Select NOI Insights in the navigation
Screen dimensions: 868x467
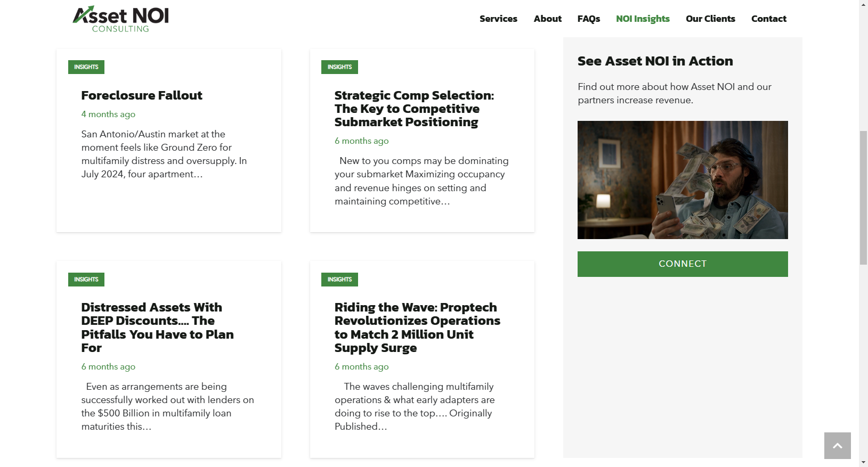[643, 19]
